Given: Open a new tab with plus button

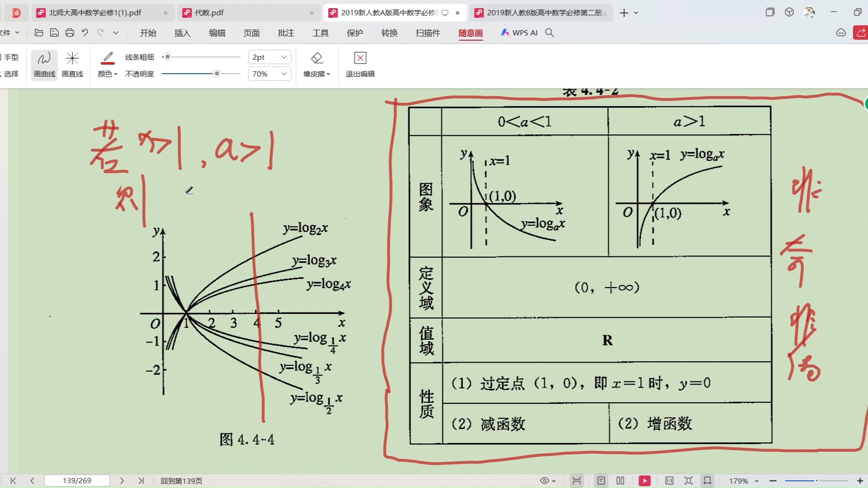Looking at the screenshot, I should point(624,13).
